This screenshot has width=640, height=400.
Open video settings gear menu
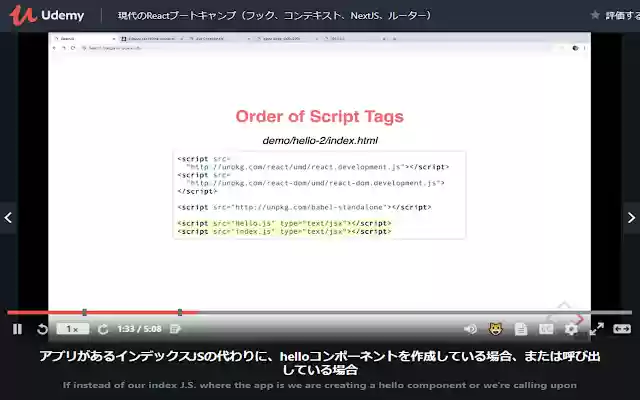tap(571, 329)
